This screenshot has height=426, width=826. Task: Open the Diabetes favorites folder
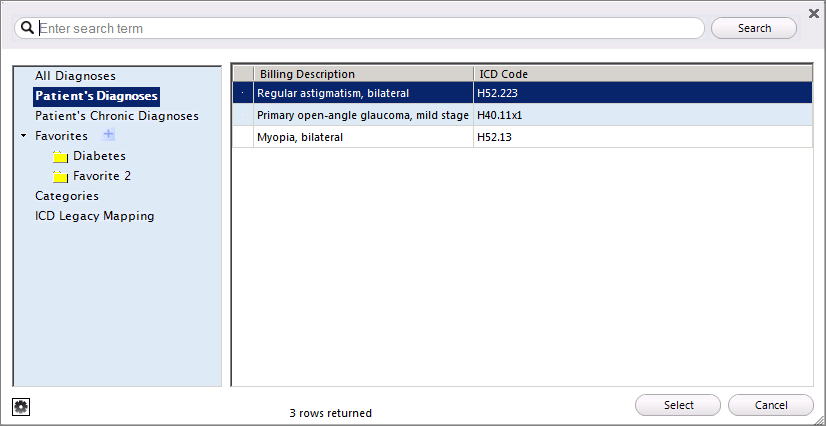[99, 156]
